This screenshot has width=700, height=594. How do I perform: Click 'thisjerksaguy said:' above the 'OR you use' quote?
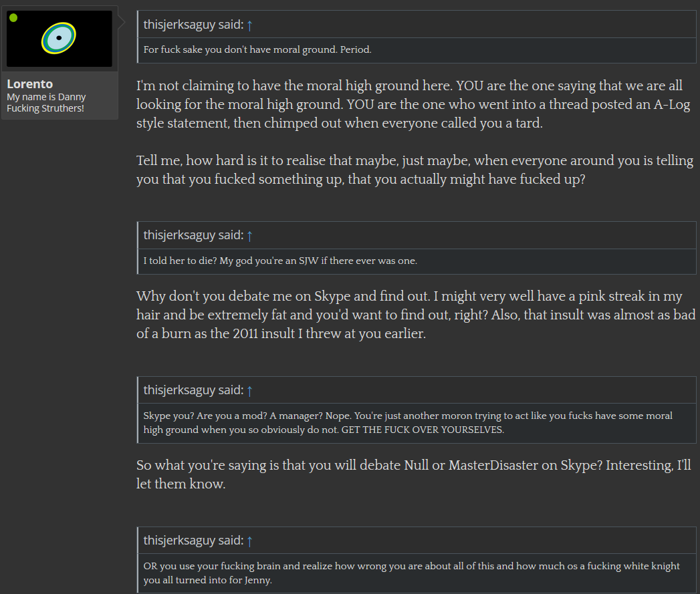pos(193,541)
